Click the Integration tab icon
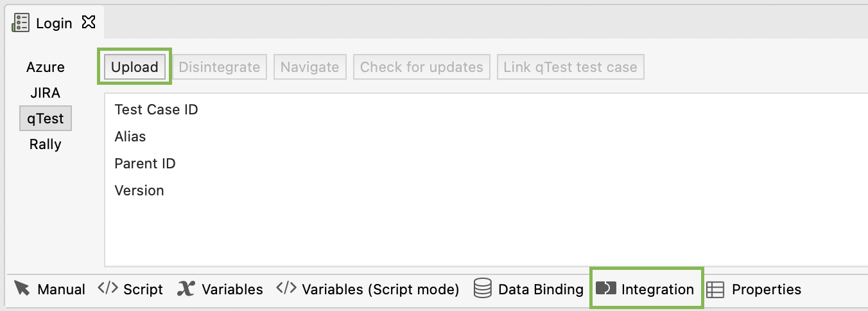Viewport: 868px width, 311px height. pos(605,289)
